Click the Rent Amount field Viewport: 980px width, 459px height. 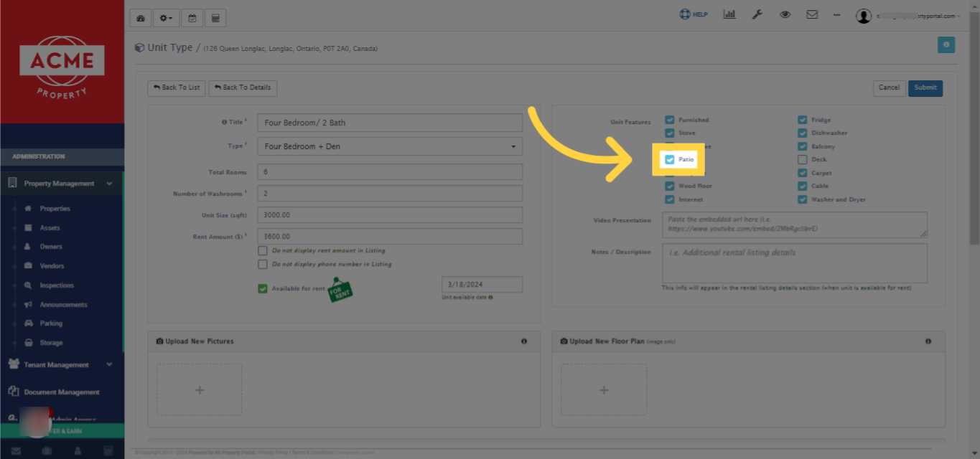(x=390, y=237)
